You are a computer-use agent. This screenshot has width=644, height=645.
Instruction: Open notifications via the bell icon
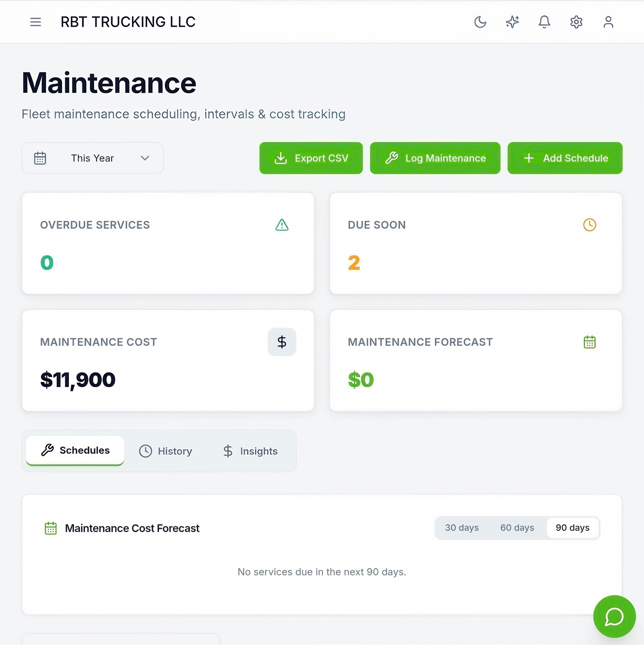(x=544, y=22)
